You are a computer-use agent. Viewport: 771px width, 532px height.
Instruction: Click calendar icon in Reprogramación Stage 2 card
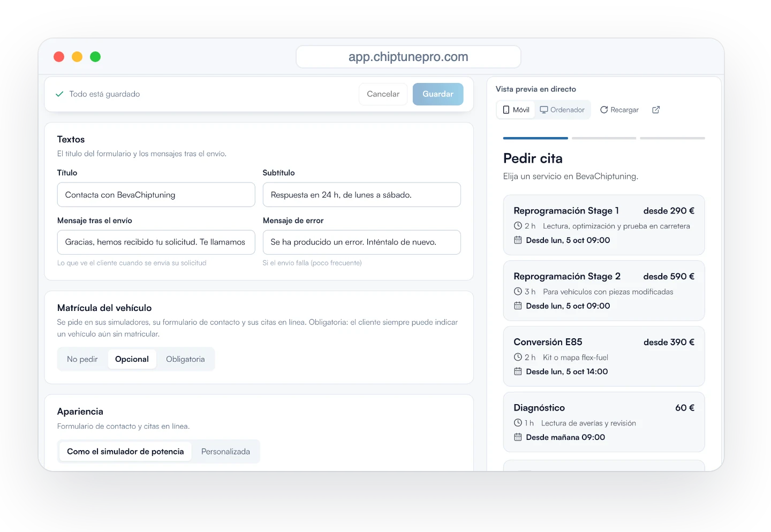point(518,306)
